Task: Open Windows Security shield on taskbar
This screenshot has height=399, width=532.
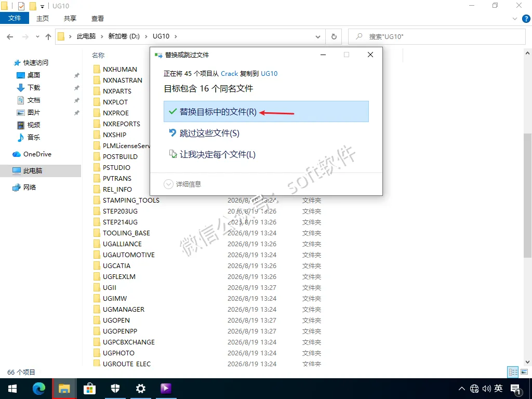Action: point(115,389)
